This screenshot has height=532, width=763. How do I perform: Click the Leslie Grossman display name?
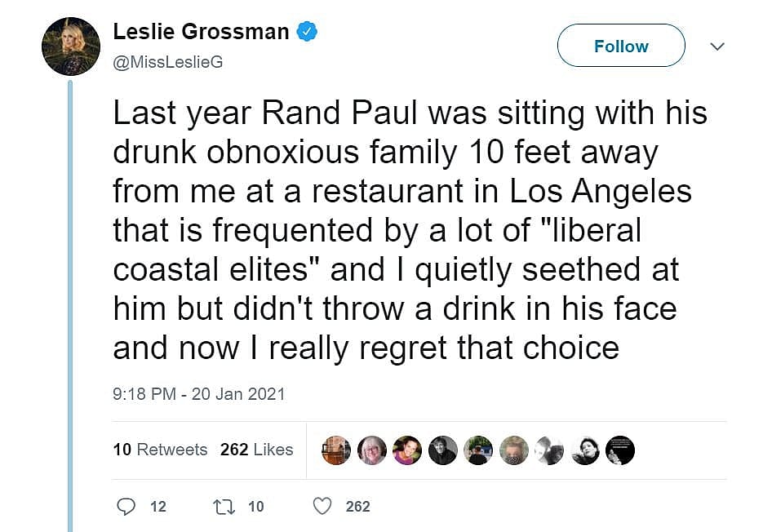pos(201,32)
